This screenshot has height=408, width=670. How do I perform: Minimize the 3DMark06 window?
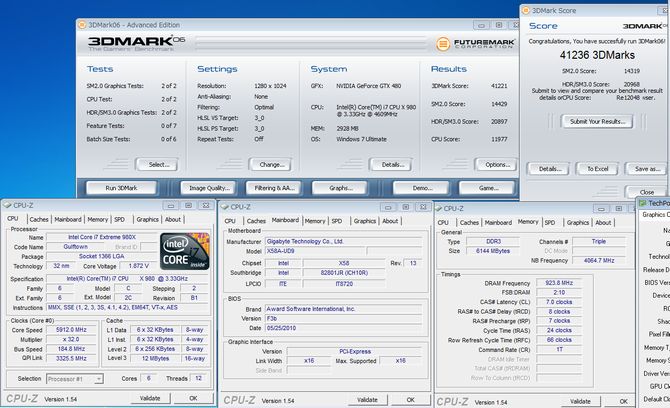click(482, 26)
